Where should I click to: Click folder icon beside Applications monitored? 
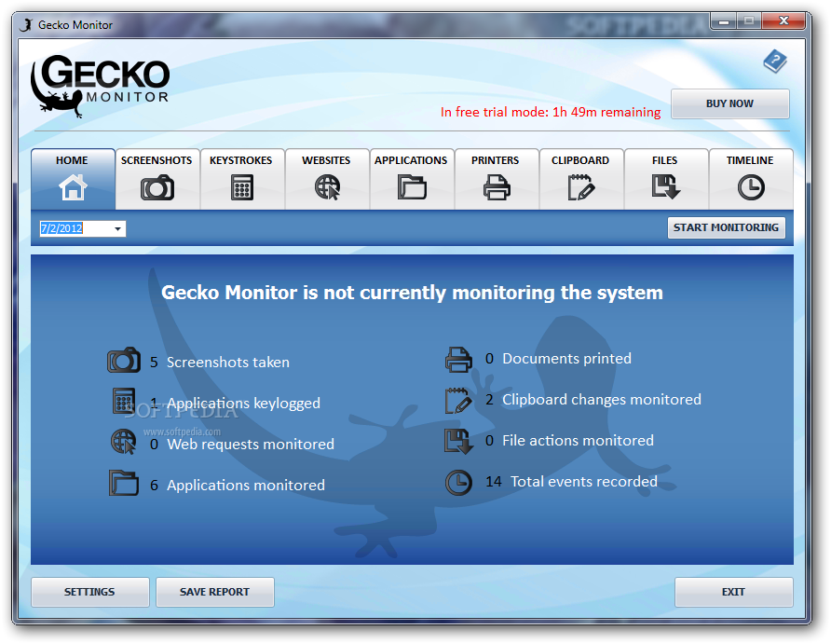[124, 483]
